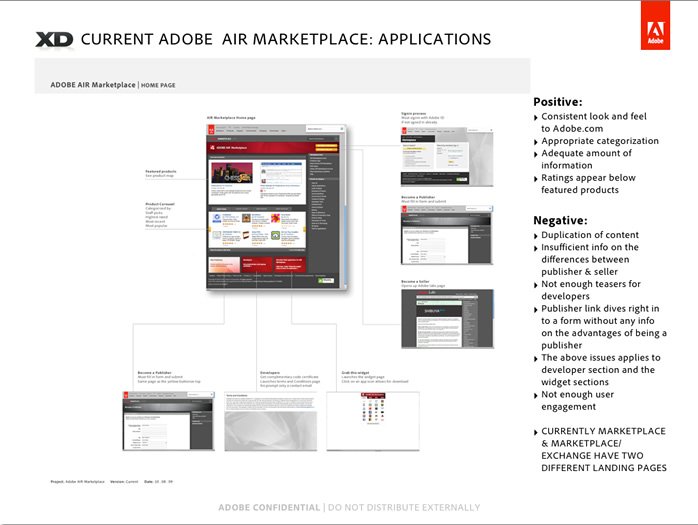This screenshot has width=698, height=525.
Task: Click the green badge in the home mockup footer
Action: coord(326,281)
